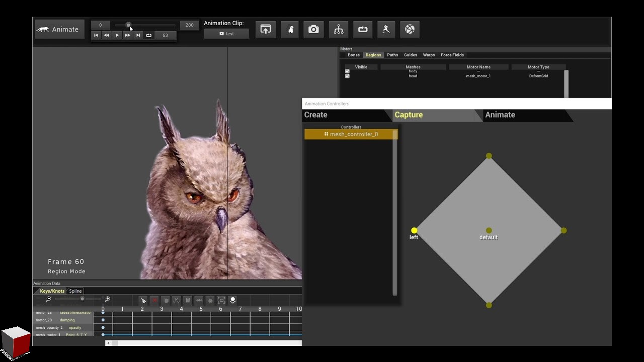
Task: Click the timeline horizontal scrollbar left arrow
Action: [108, 343]
